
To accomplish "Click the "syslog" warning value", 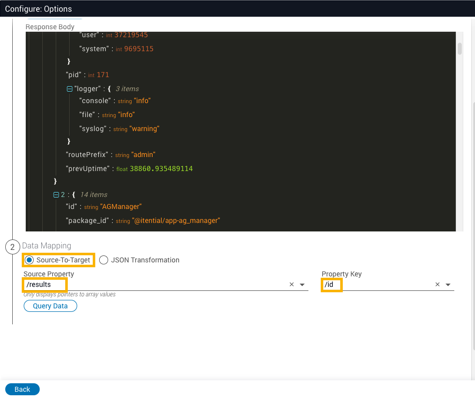I will (144, 129).
